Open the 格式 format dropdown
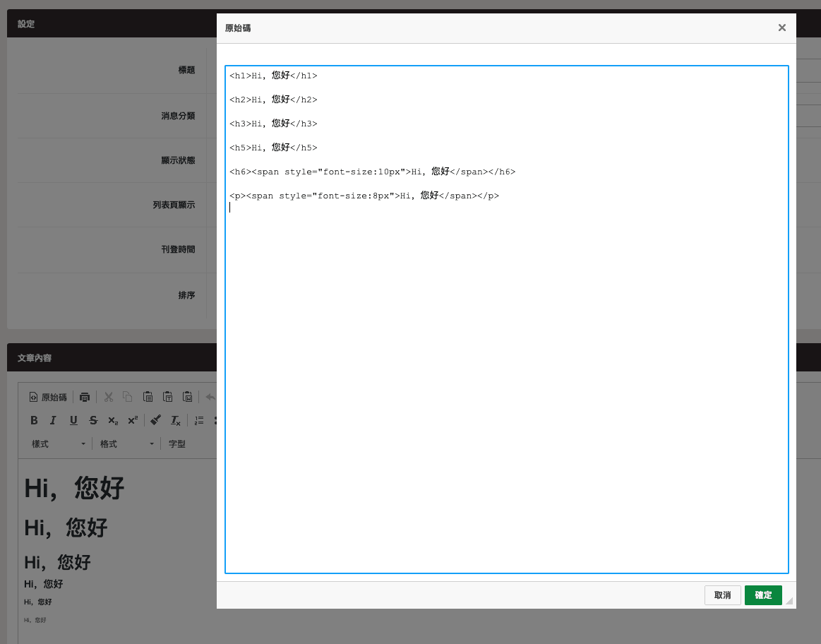 pyautogui.click(x=127, y=444)
